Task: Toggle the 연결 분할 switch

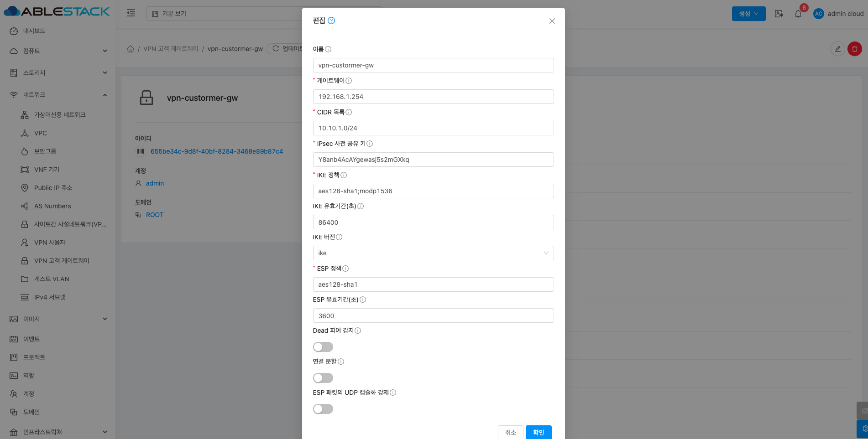Action: (x=323, y=378)
